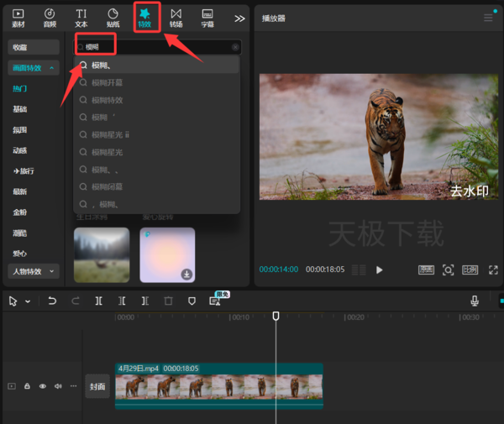Viewport: 504px width, 424px height.
Task: Click the 封面 cover button
Action: (x=97, y=387)
